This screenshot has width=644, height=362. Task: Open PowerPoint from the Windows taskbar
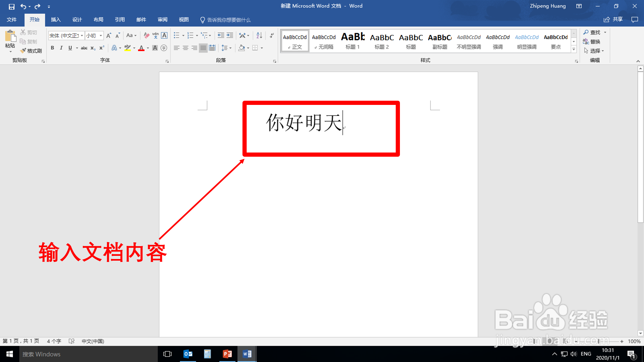227,354
